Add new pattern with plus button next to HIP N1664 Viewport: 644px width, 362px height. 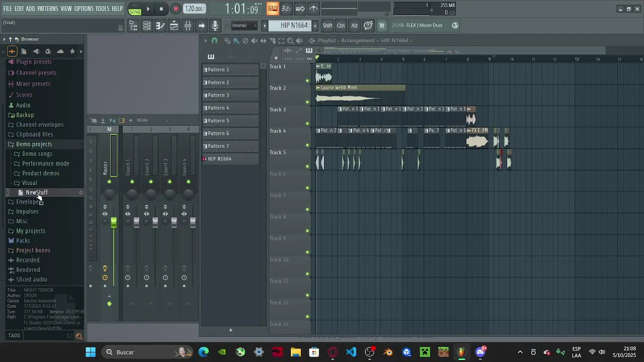[x=315, y=26]
